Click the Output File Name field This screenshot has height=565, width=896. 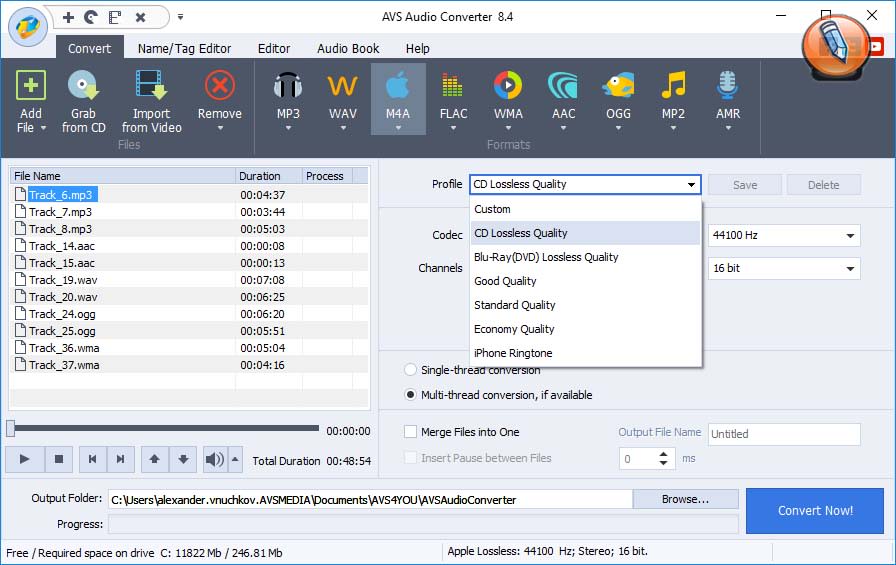784,434
